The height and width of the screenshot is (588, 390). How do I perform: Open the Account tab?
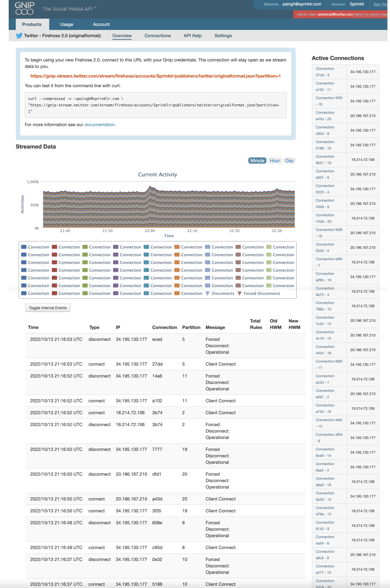101,24
